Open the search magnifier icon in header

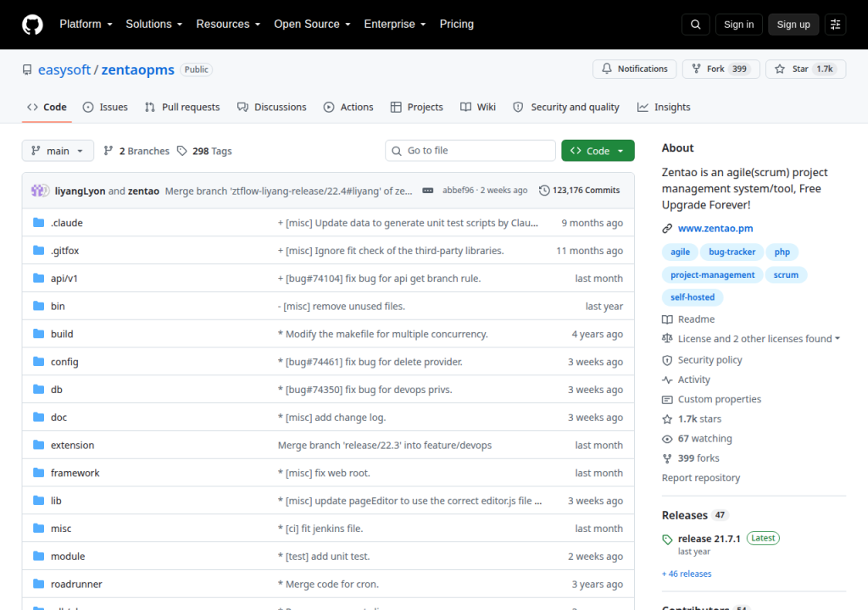pyautogui.click(x=695, y=25)
